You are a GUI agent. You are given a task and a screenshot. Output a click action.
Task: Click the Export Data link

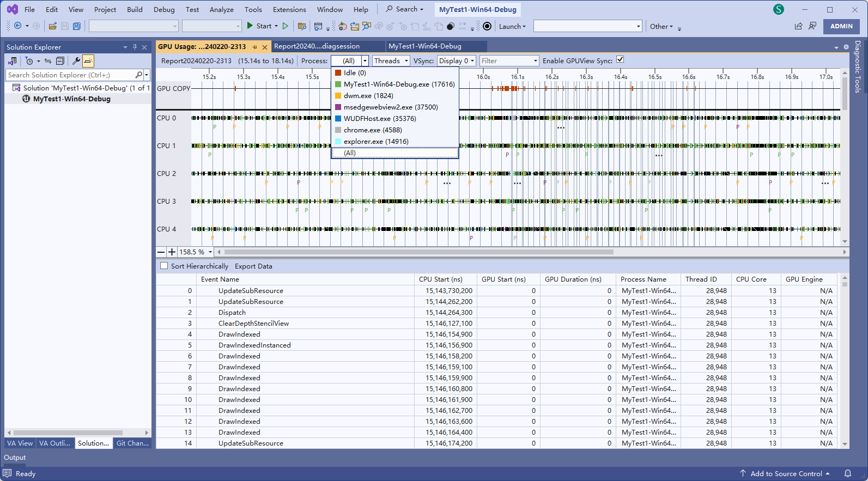pos(253,266)
